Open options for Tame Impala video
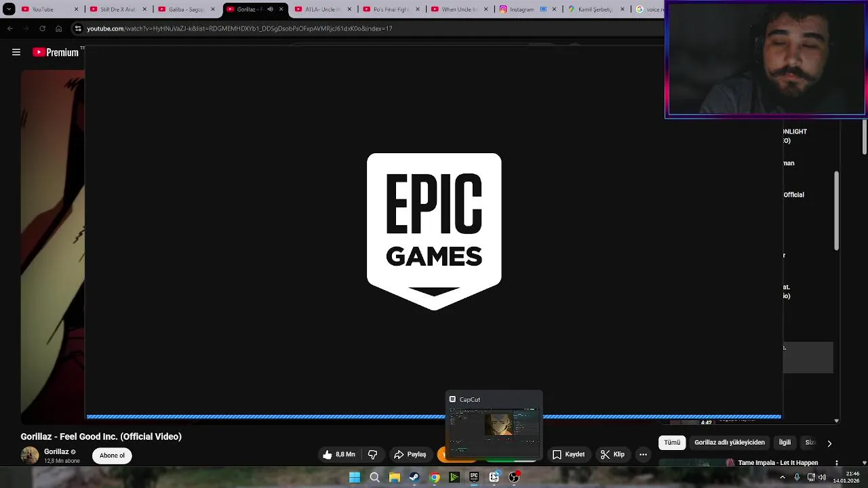 [837, 463]
